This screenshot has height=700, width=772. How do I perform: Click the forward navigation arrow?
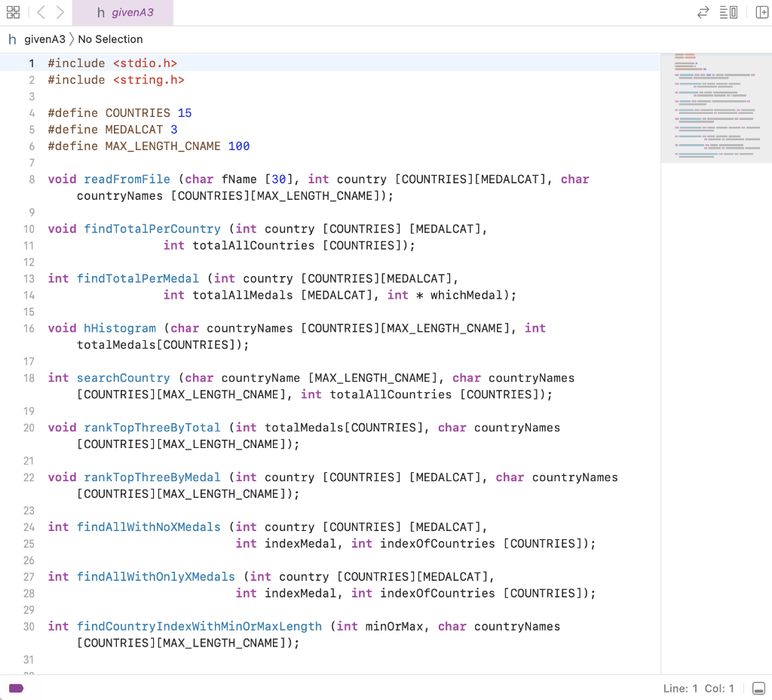tap(59, 12)
